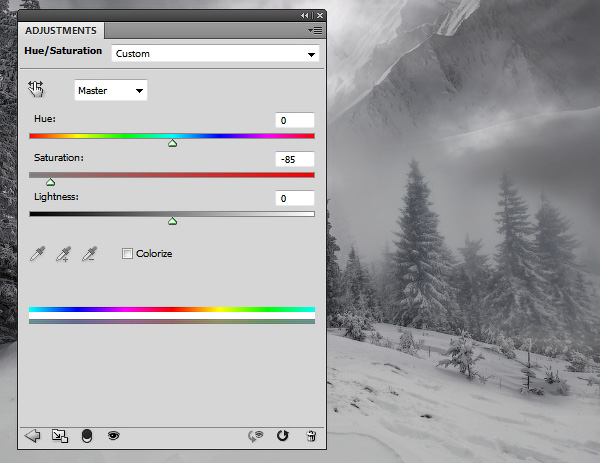Click the Saturation slider handle
This screenshot has height=463, width=600.
pos(51,182)
